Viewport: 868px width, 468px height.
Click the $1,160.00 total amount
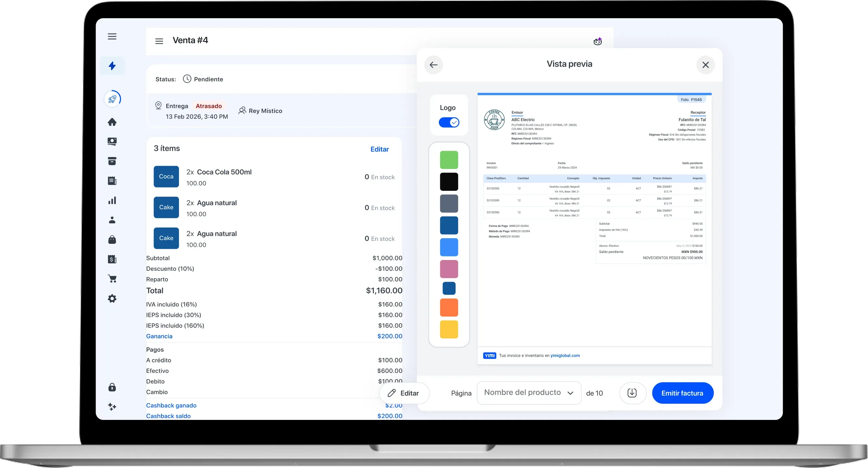coord(384,291)
